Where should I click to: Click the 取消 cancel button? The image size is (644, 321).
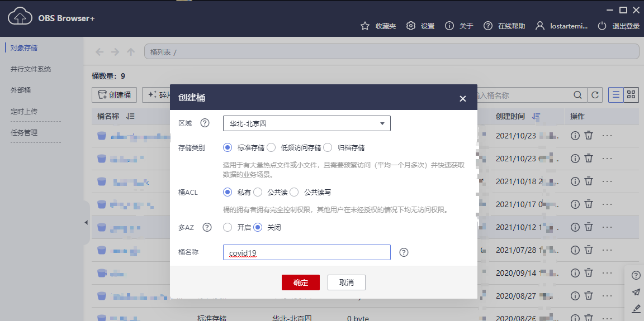pos(346,282)
